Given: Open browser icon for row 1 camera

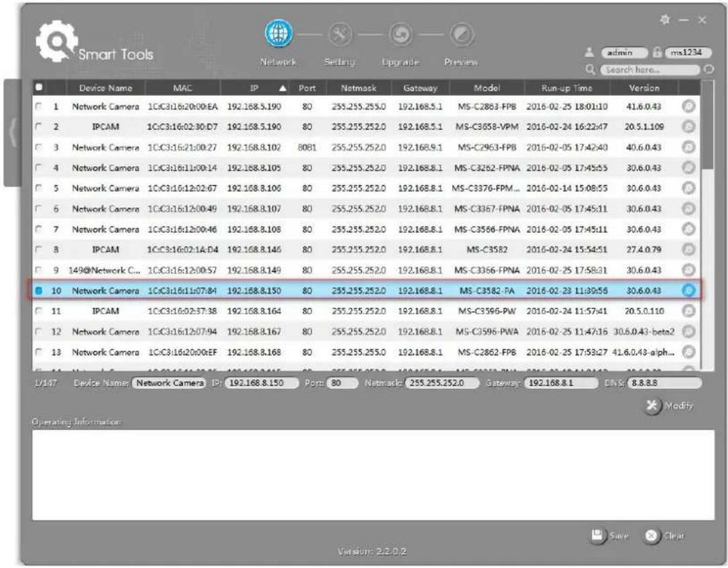Looking at the screenshot, I should point(688,106).
